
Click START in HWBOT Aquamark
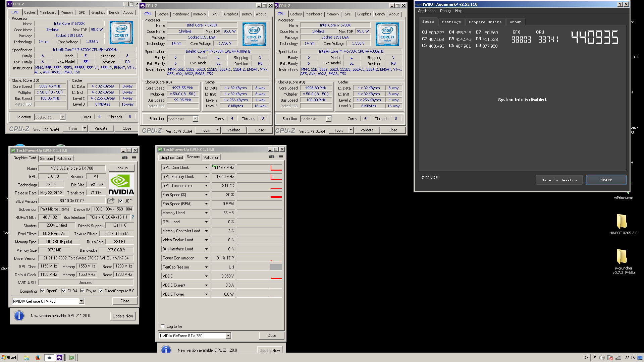[606, 180]
